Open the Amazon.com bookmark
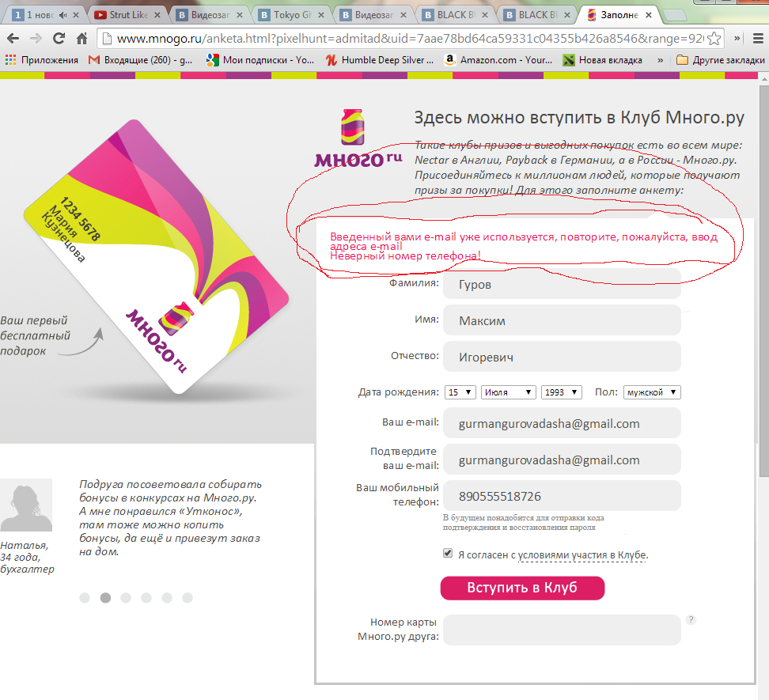This screenshot has width=769, height=700. (x=498, y=60)
